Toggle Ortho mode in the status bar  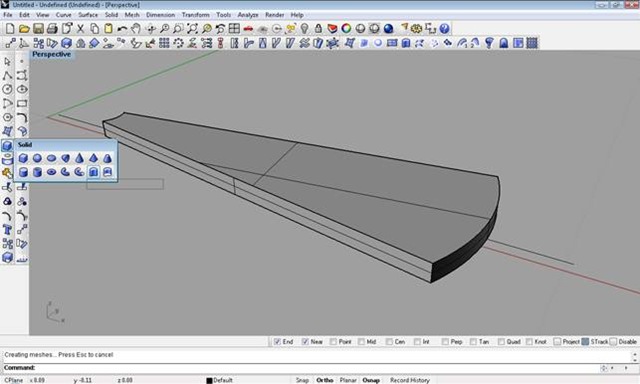324,380
